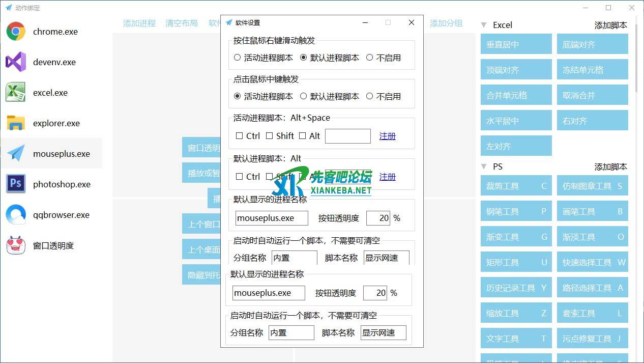Collapse the Excel script group

tap(484, 25)
